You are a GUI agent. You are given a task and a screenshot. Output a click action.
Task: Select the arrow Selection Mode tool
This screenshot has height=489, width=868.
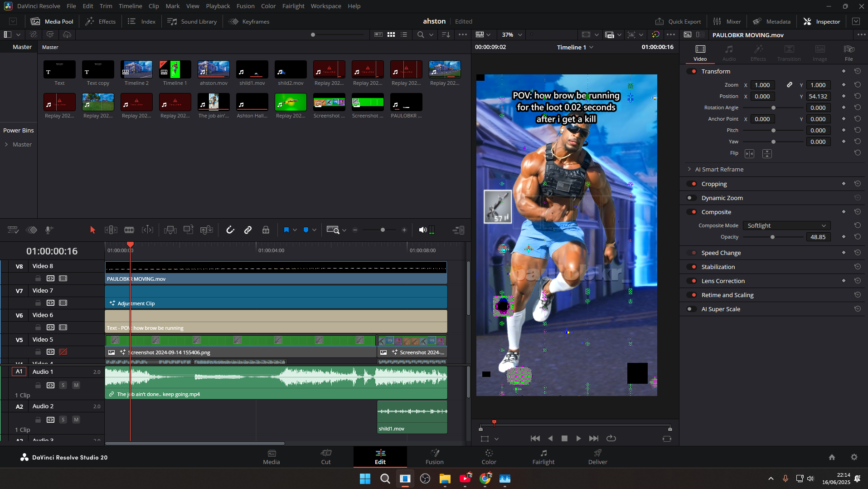pos(92,230)
